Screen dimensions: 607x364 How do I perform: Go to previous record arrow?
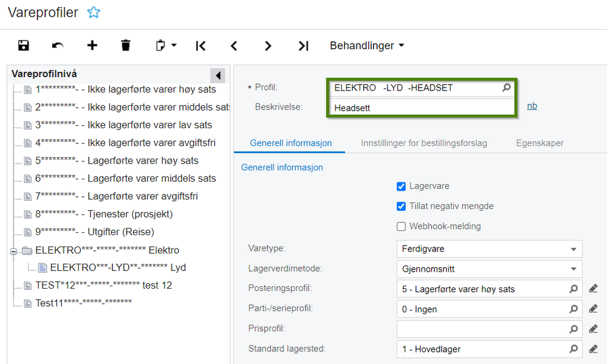(234, 46)
